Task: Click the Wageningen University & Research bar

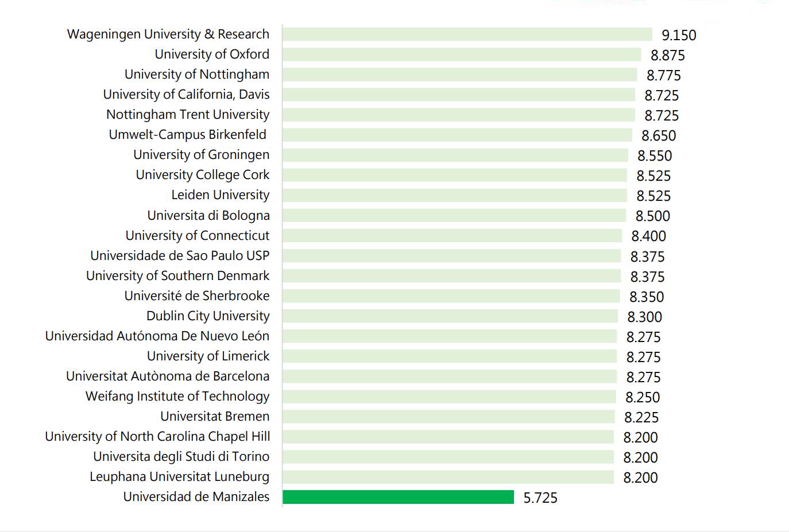Action: pos(467,34)
